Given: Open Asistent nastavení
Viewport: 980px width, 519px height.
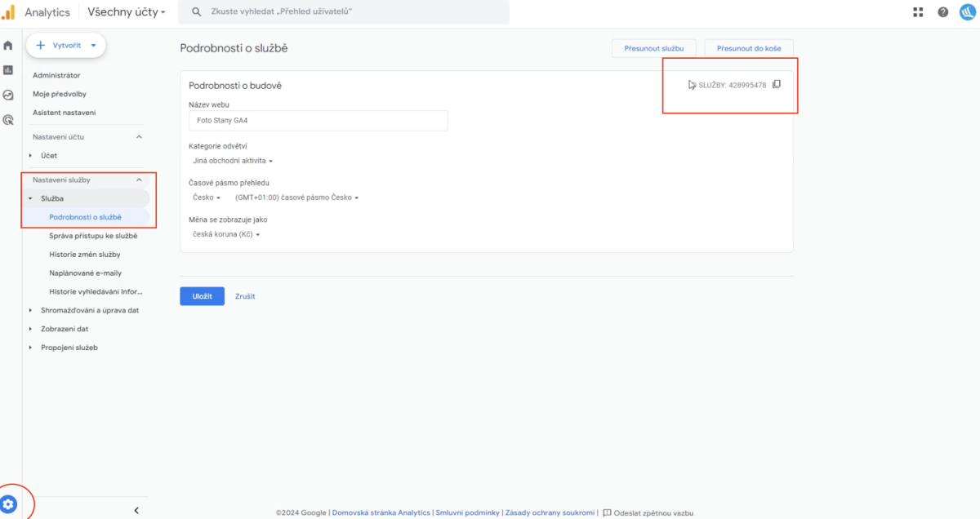Looking at the screenshot, I should (65, 113).
